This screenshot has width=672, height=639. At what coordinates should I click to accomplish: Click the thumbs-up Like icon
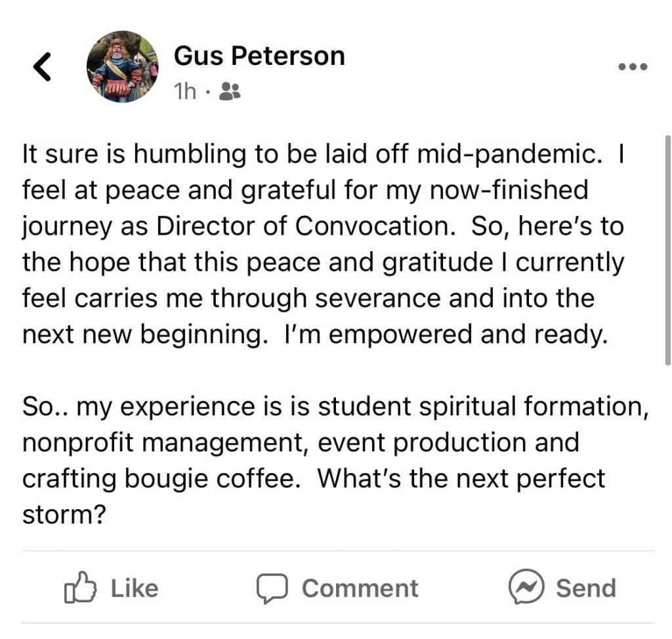(x=79, y=588)
